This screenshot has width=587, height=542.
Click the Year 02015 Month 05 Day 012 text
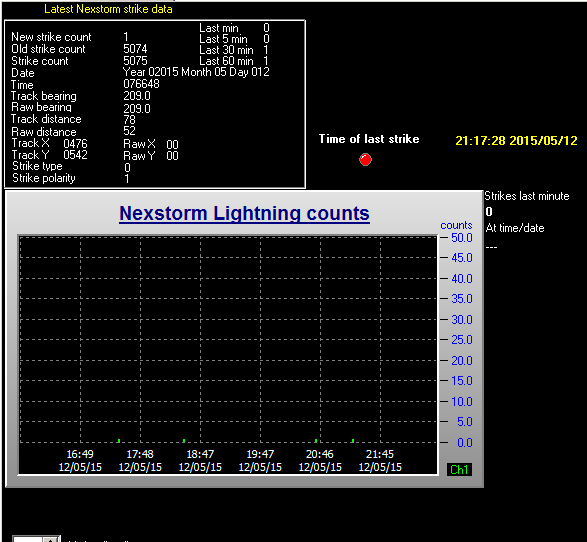tap(196, 72)
